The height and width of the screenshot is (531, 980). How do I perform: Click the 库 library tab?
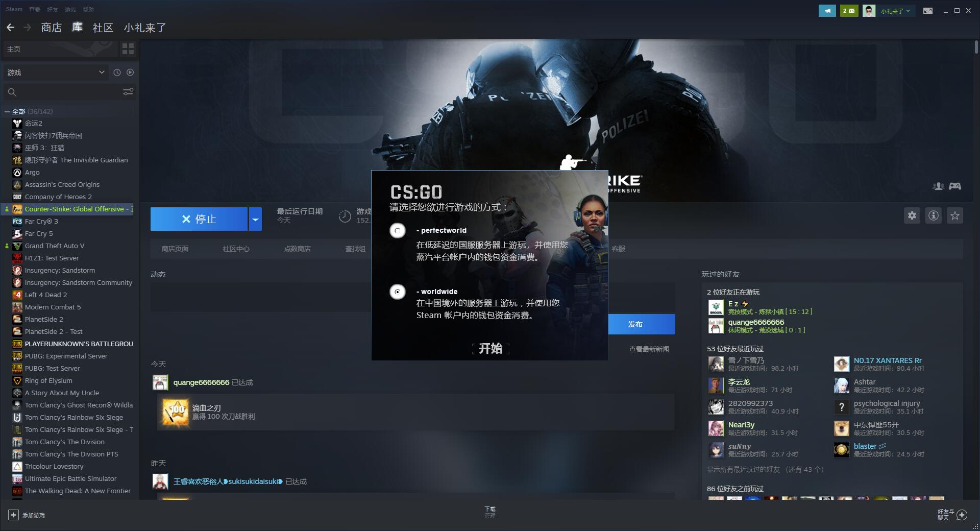point(77,27)
